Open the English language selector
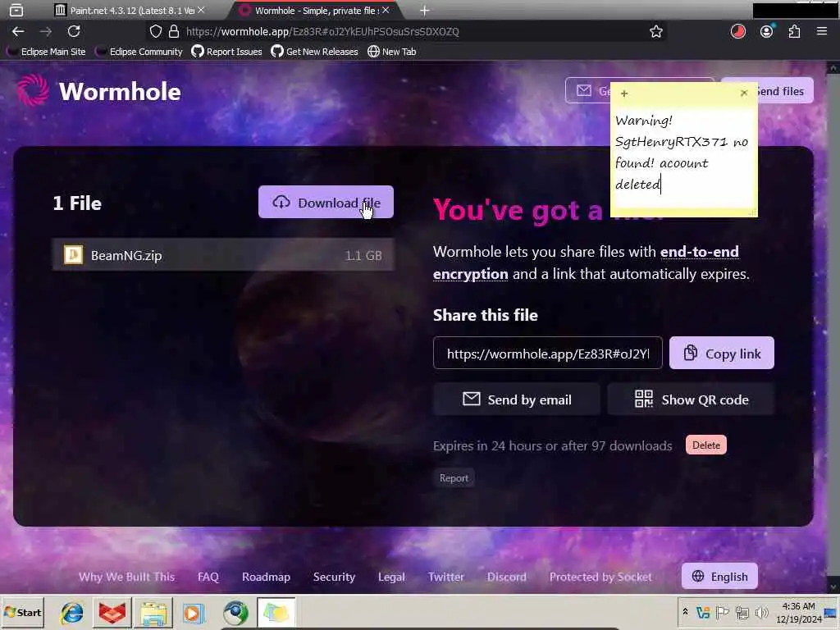Viewport: 840px width, 630px height. click(719, 576)
